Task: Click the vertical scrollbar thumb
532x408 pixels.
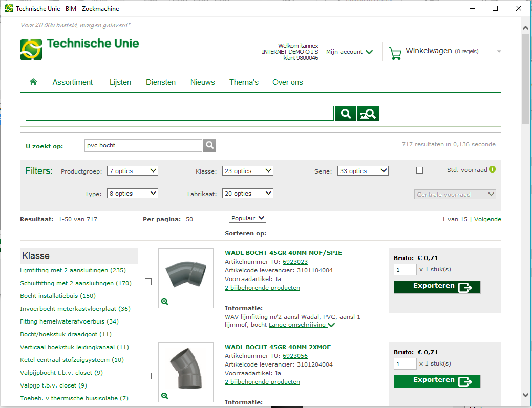Action: click(x=525, y=80)
